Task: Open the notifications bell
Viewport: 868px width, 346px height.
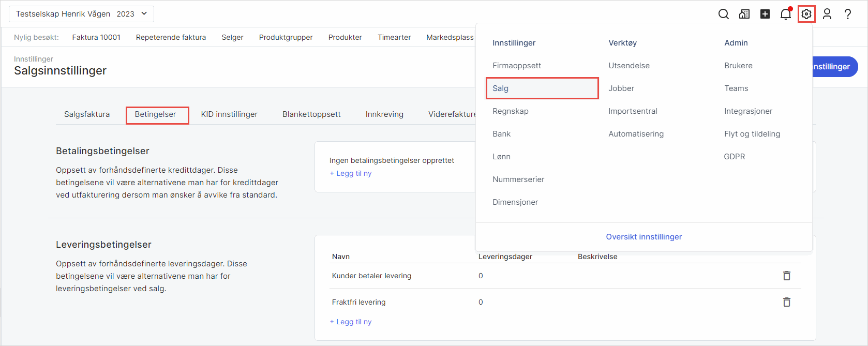Action: click(785, 14)
